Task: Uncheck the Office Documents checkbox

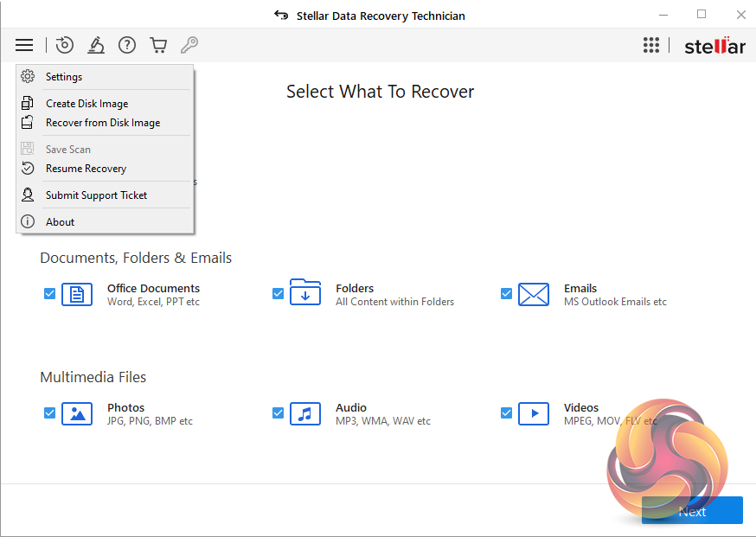Action: 49,293
